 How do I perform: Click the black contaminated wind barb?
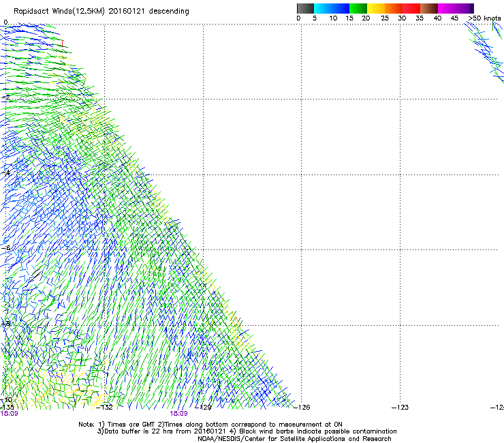(36, 275)
